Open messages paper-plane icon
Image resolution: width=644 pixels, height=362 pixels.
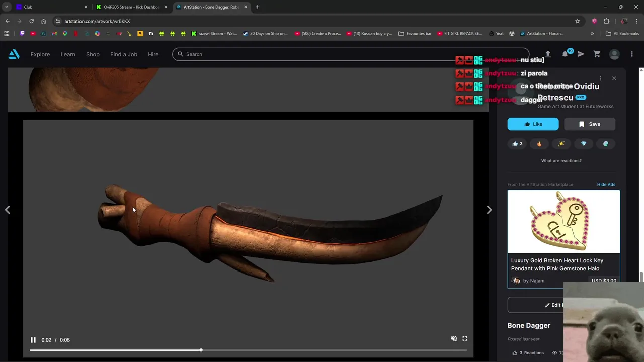(581, 54)
